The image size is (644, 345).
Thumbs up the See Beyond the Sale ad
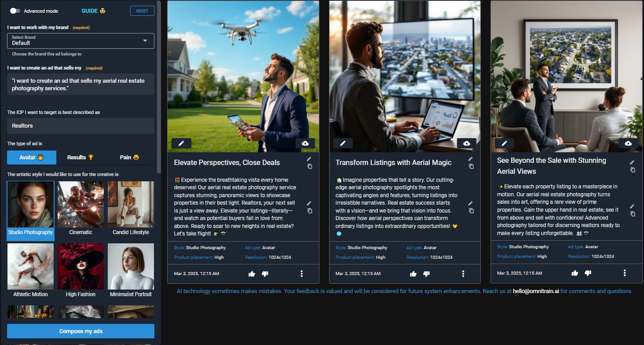[574, 273]
